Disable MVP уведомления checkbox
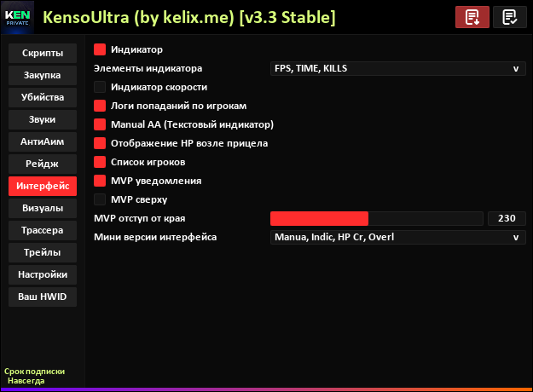Screen dimensions: 533x392 (x=100, y=181)
